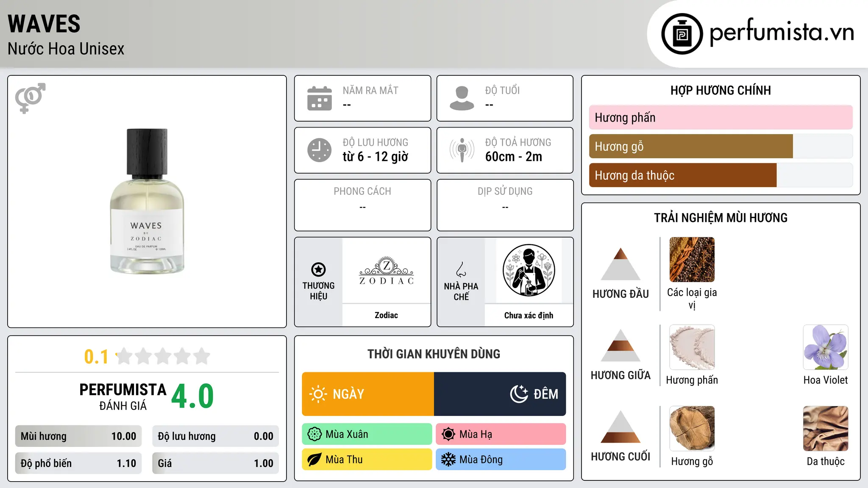Click the WAVES perfume title
The image size is (868, 488).
pos(44,24)
